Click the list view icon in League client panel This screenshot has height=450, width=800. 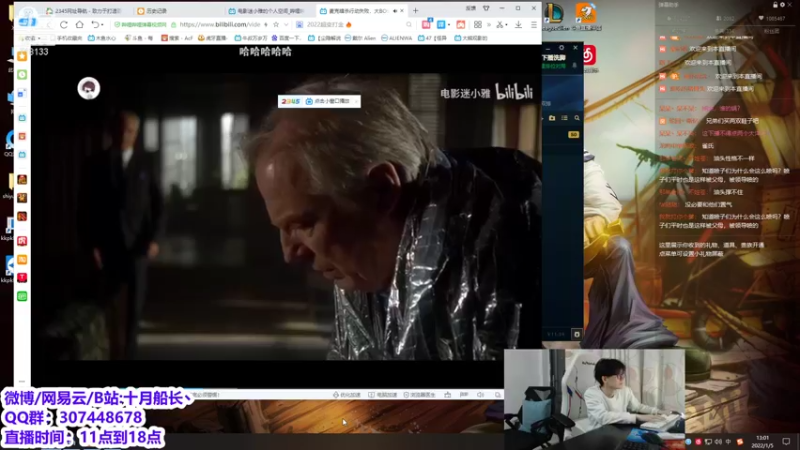(x=564, y=118)
